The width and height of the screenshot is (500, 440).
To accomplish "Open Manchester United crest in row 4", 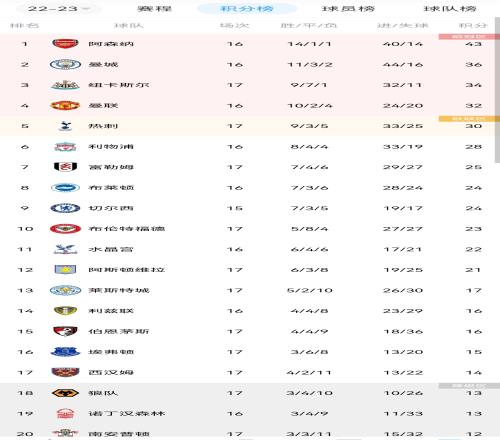I will pos(65,106).
